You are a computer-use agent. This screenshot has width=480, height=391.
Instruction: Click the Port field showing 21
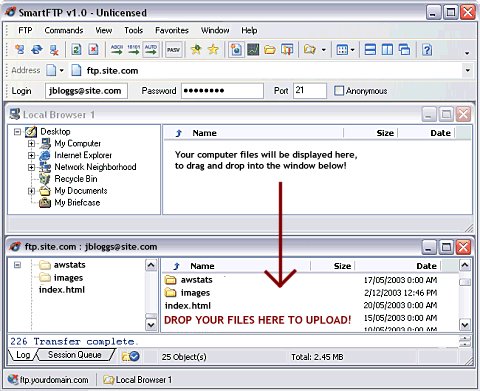[x=310, y=91]
